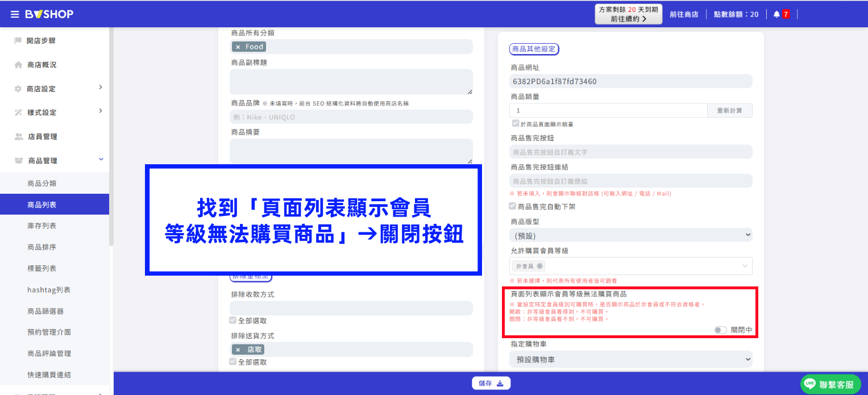Go to 商品分類 in sidebar

(x=42, y=184)
